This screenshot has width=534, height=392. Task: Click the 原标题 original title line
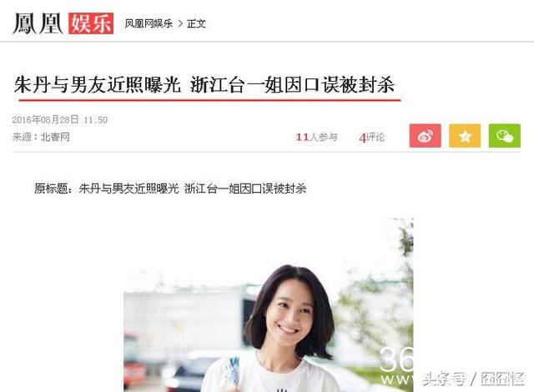170,188
